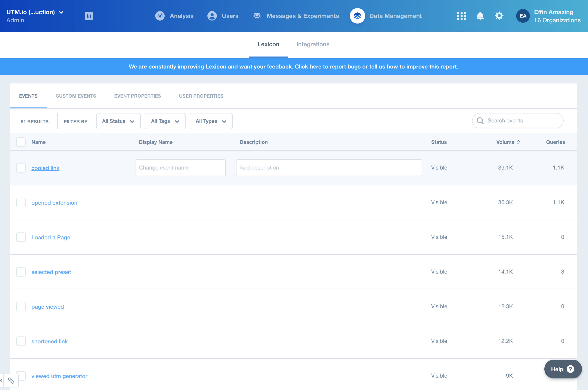Click the Messages envelope icon
This screenshot has width=588, height=390.
[x=257, y=16]
